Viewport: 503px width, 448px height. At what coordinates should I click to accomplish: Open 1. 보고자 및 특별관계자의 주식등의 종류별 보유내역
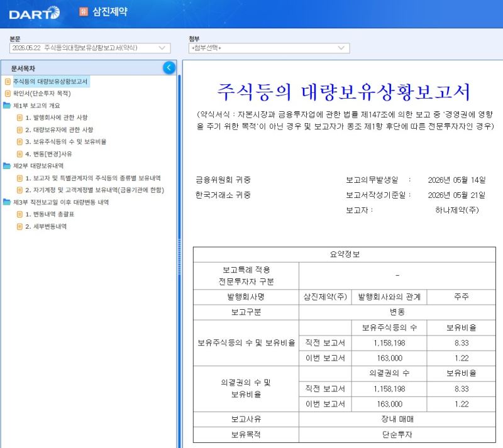[93, 178]
